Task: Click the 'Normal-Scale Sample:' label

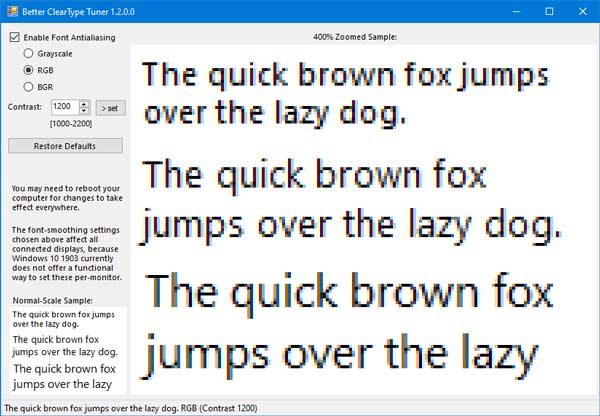Action: [52, 301]
